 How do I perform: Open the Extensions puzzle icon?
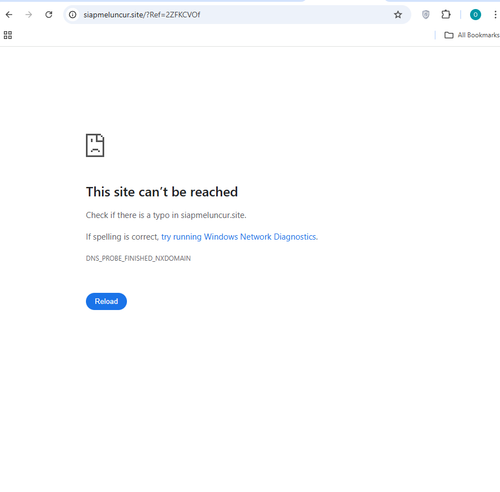(446, 15)
